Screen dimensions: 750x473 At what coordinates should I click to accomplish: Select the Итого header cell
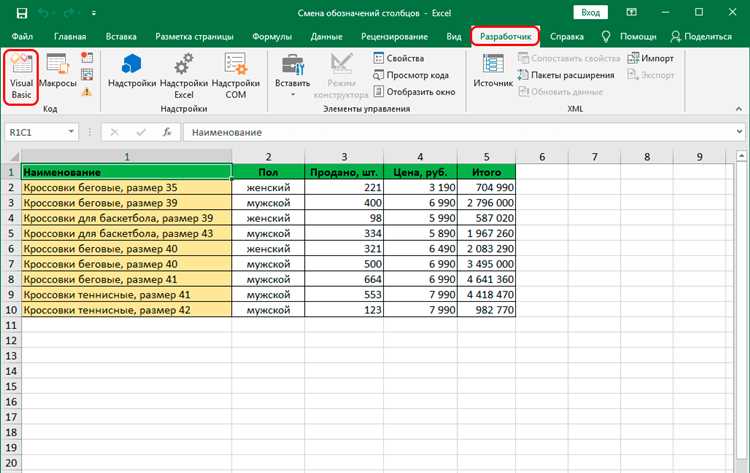point(486,172)
